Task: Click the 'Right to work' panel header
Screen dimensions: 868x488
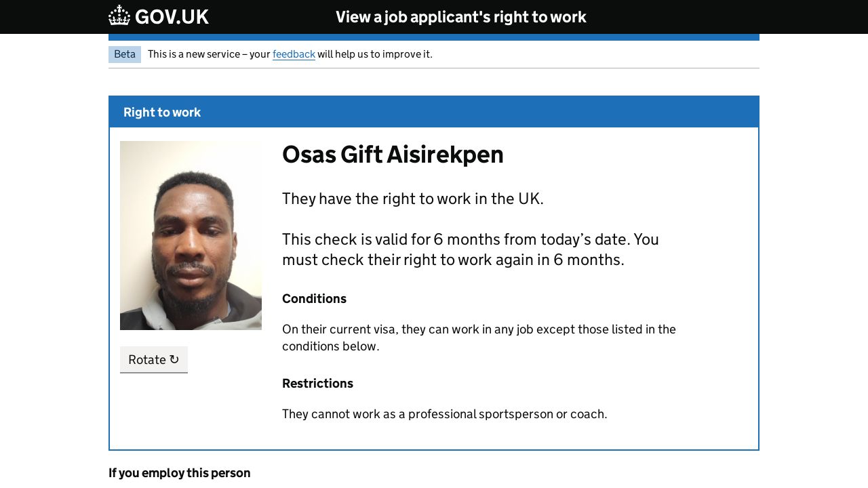Action: [x=162, y=113]
